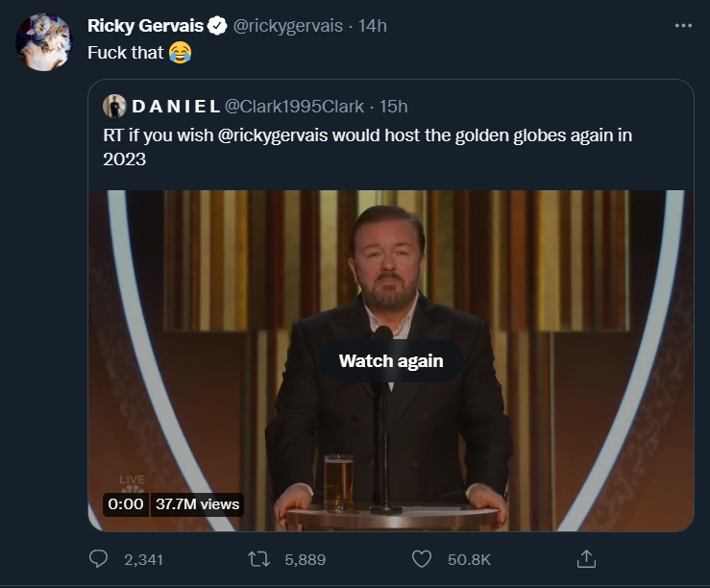Screen dimensions: 710x588
Task: Click the 0:00 video time indicator
Action: [126, 503]
